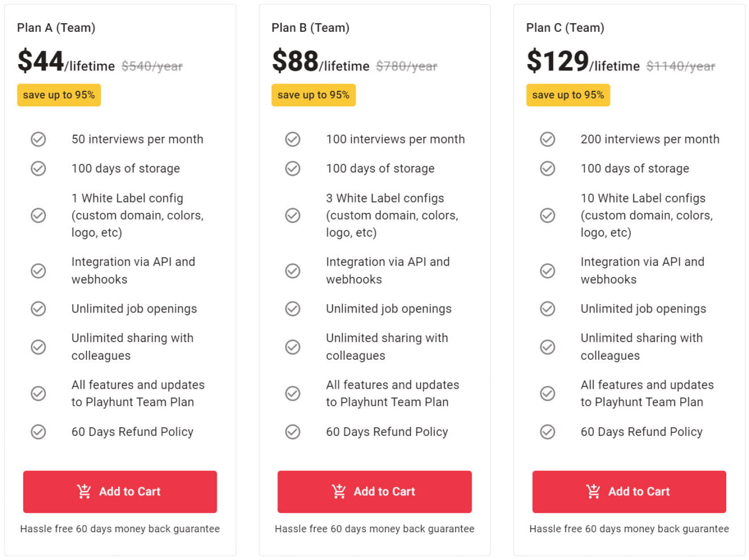Click the checkmark beside Plan A's 50 interviews feature
Screen dimensions: 749x560
coord(39,139)
